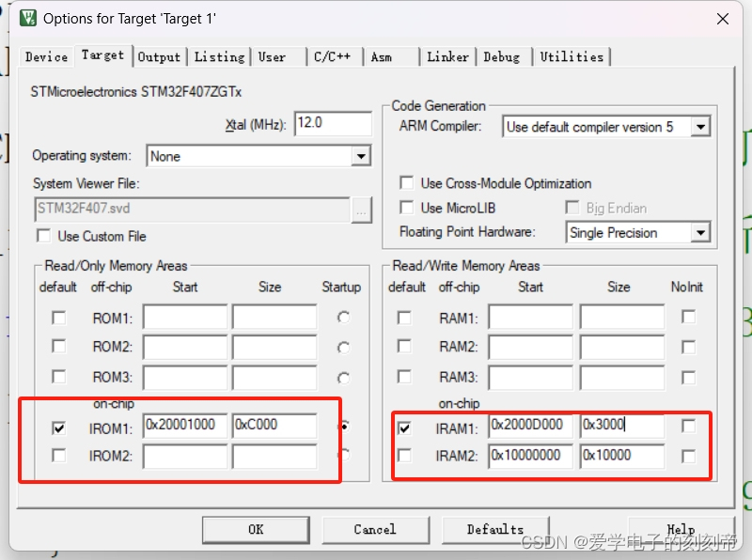Select the Target tab
Viewport: 752px width, 560px height.
[x=102, y=55]
